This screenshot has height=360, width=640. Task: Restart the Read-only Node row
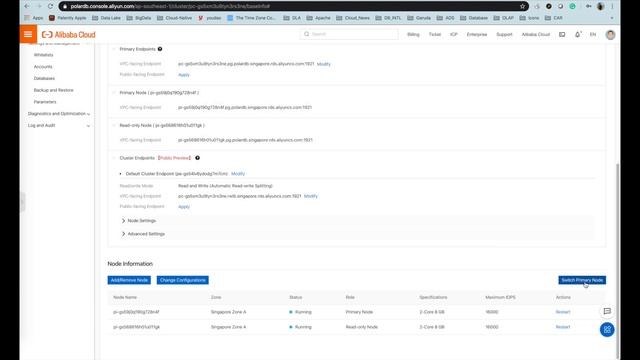click(x=563, y=327)
